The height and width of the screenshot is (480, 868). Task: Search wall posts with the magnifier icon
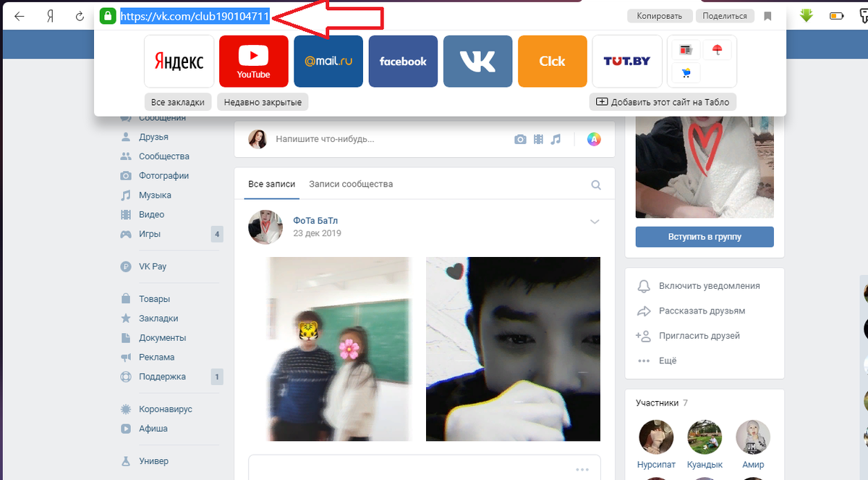(x=596, y=185)
